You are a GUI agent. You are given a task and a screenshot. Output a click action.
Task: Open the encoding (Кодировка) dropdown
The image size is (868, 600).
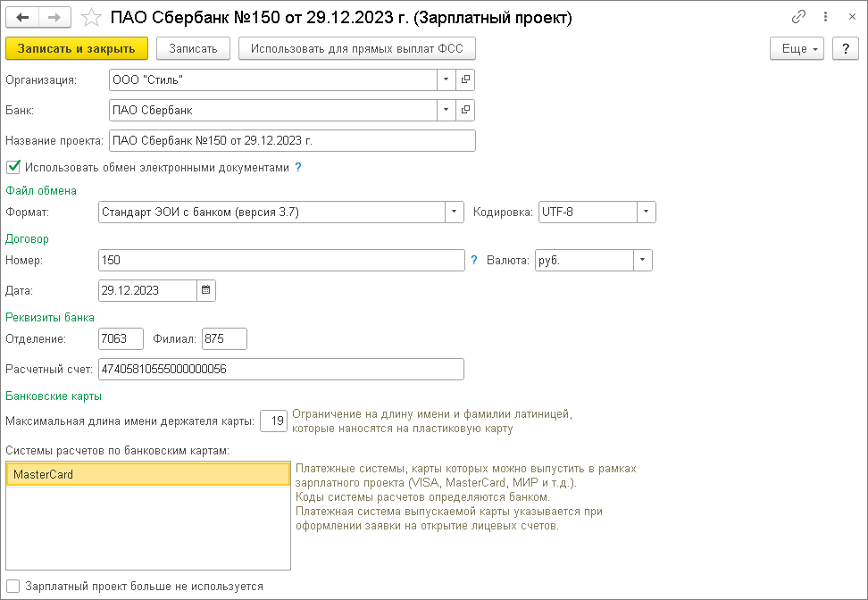pyautogui.click(x=646, y=212)
